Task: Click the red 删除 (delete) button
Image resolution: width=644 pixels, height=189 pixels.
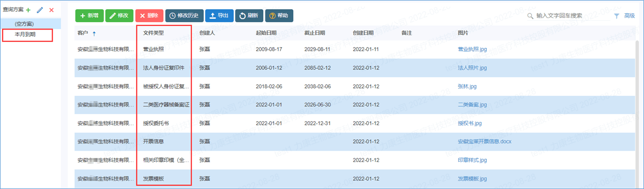Action: point(149,16)
